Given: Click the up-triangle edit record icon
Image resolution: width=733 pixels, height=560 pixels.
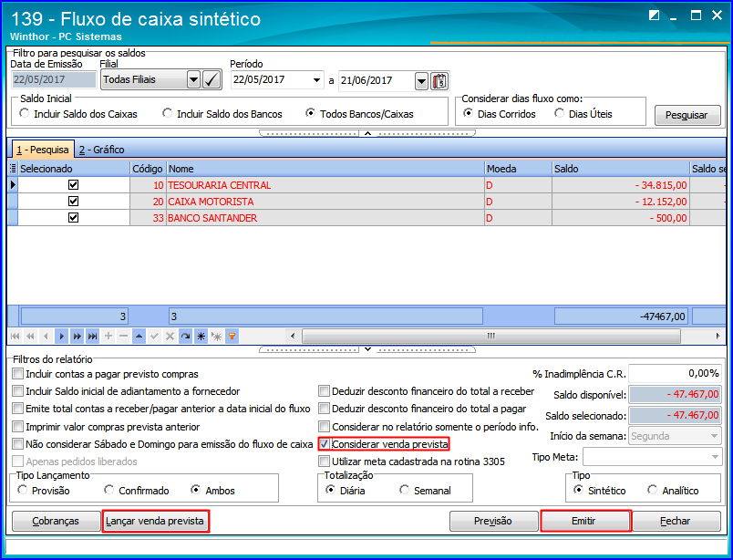Looking at the screenshot, I should [x=139, y=336].
